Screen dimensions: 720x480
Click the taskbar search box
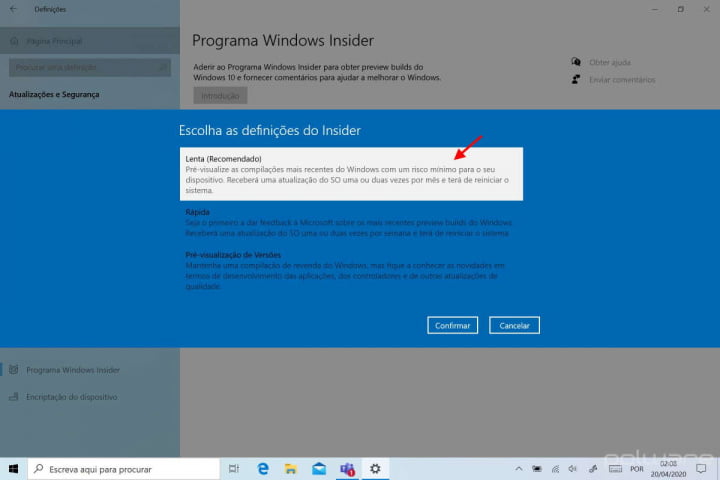tap(122, 468)
